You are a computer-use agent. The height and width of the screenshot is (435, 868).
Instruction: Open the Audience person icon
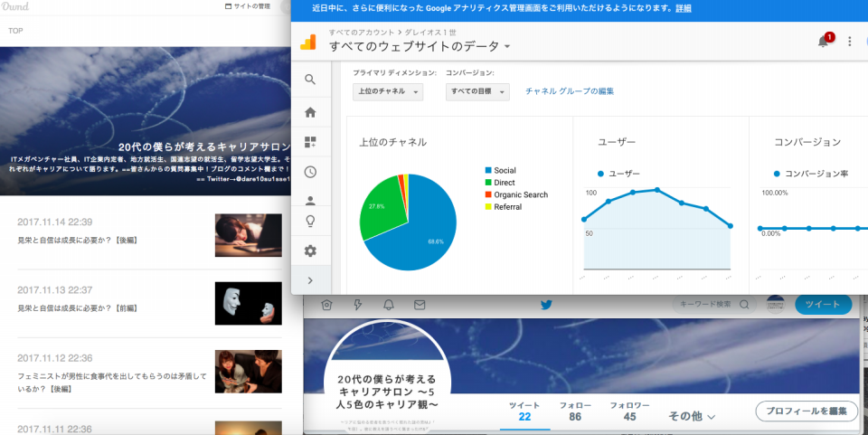tap(310, 201)
